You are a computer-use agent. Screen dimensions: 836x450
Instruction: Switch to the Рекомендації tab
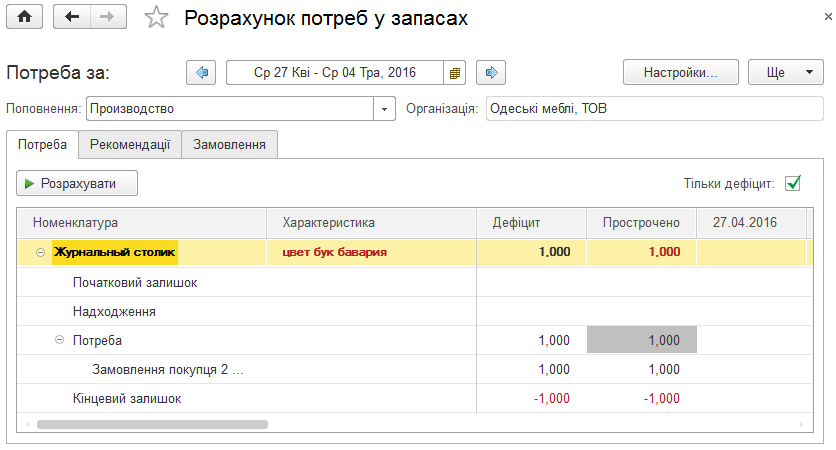pyautogui.click(x=130, y=144)
